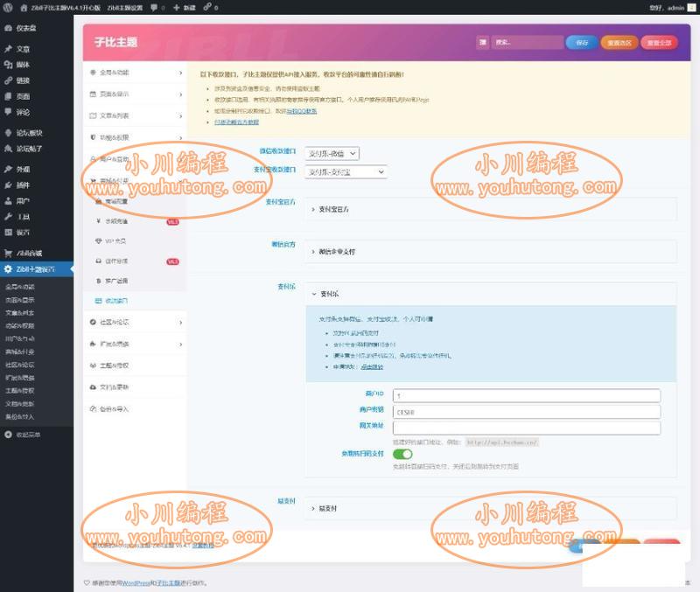Open Zibll主题设置 in top admin bar

pyautogui.click(x=124, y=8)
